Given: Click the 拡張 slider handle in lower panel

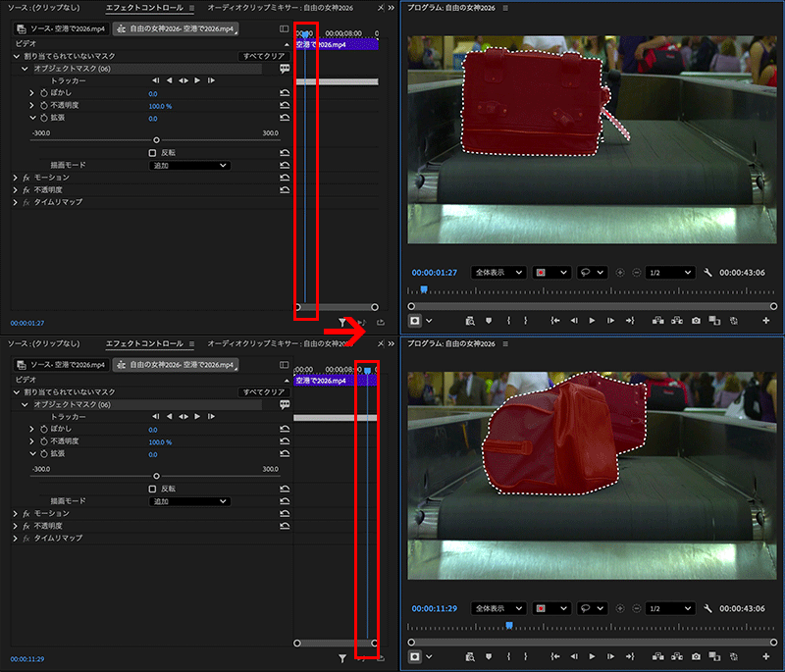Looking at the screenshot, I should pyautogui.click(x=156, y=476).
